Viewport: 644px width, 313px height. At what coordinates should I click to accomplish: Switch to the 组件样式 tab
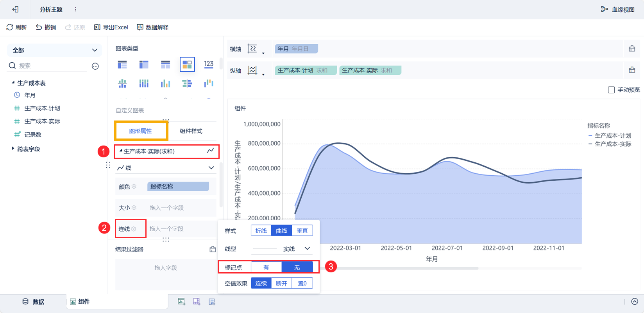click(x=191, y=131)
